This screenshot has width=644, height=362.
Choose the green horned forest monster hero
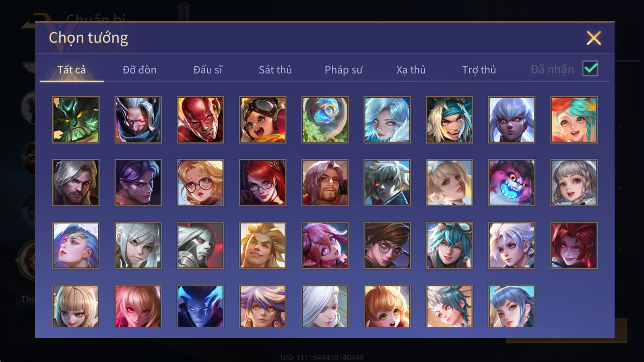(76, 120)
